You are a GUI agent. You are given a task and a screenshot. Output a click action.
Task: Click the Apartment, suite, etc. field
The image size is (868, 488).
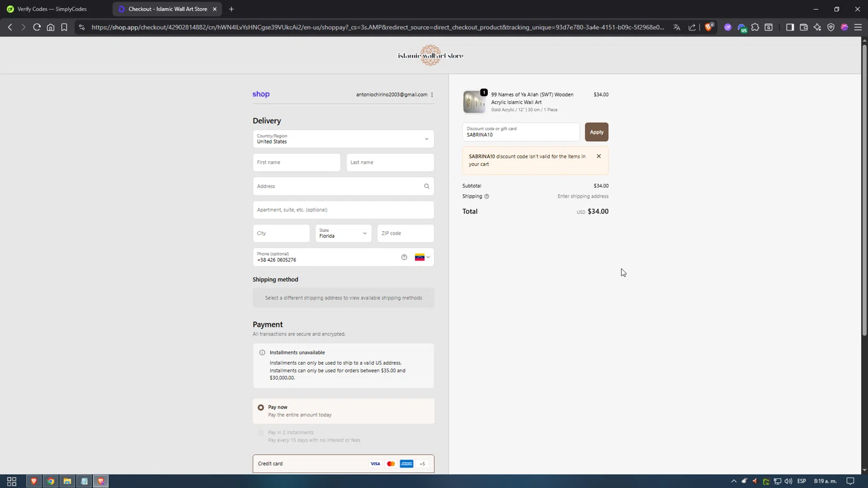(x=343, y=210)
